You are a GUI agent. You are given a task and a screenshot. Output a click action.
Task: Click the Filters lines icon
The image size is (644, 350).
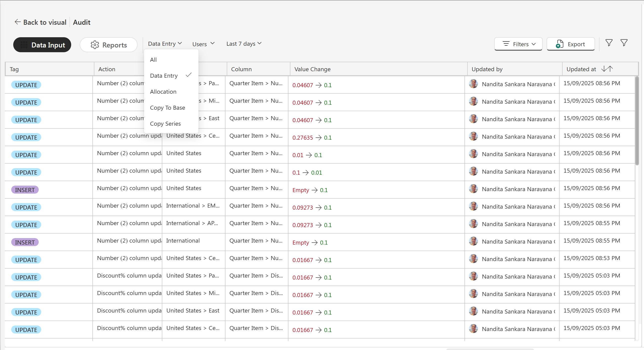(506, 44)
